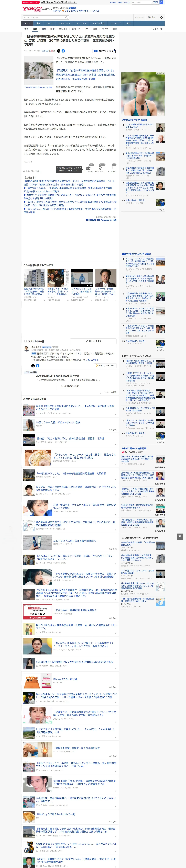Viewport: 186px width, 868px height.
Task: Open article 川島なお美さん没後10年 ブログが更新
Action: pos(74,662)
